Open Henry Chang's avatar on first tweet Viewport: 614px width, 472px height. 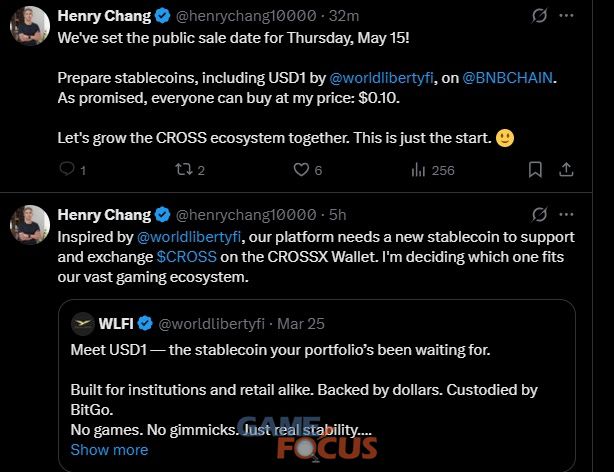(x=30, y=26)
